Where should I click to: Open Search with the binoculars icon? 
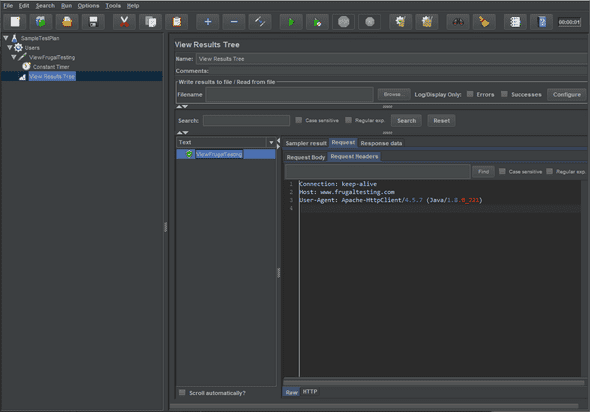[458, 22]
